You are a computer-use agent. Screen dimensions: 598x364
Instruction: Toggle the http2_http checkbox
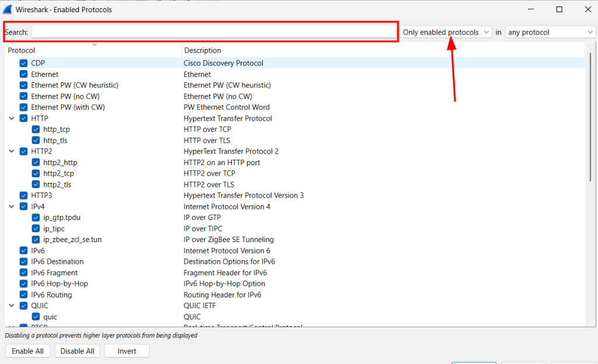tap(36, 162)
